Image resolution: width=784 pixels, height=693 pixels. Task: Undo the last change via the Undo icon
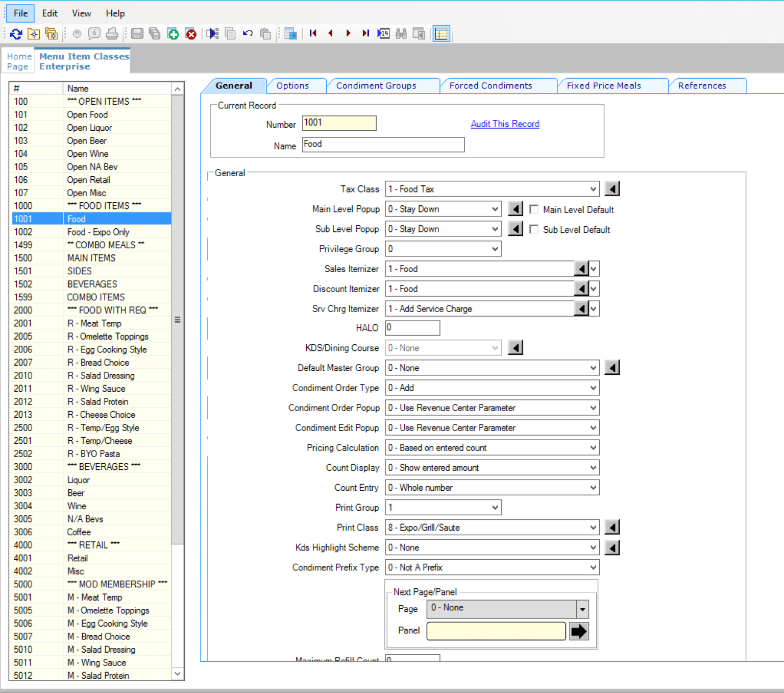click(x=248, y=34)
